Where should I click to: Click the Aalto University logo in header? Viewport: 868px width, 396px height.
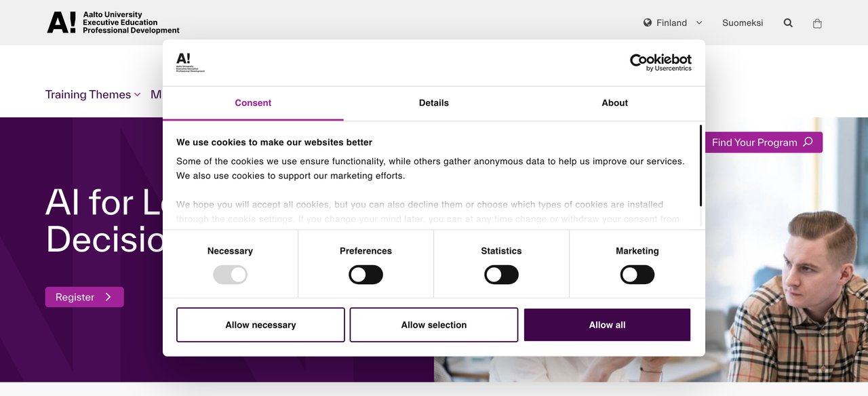[113, 22]
